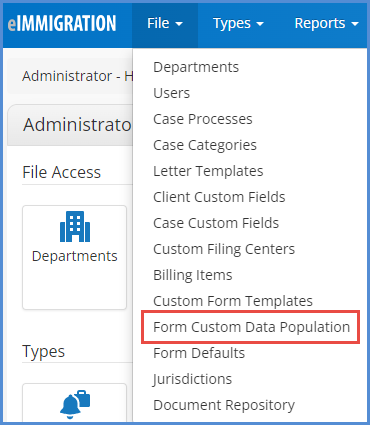Select Case Custom Fields option
The image size is (370, 425).
[216, 223]
